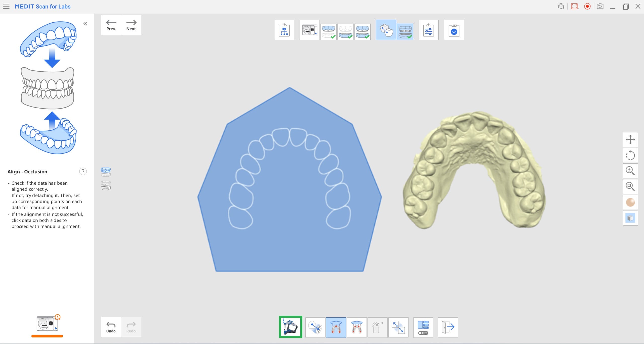Open the hamburger main menu
The image size is (644, 344).
coord(6,7)
